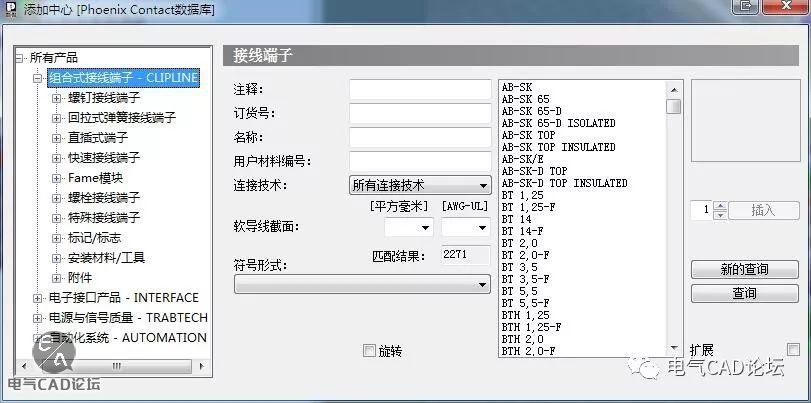
Task: Increase quantity with the up arrow
Action: 720,206
